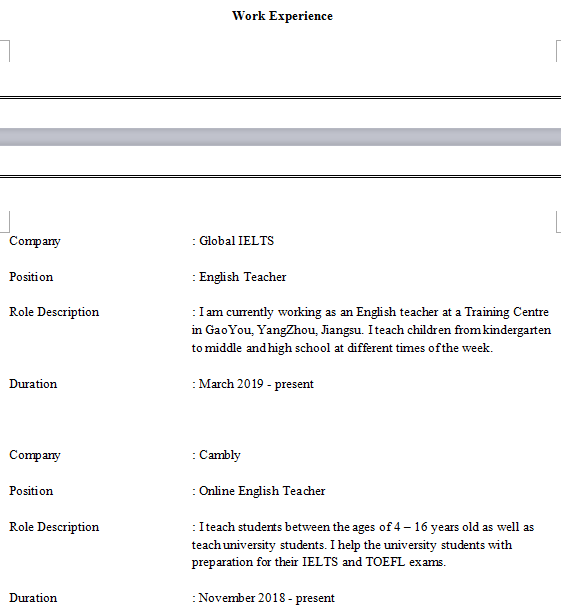Click the first Company label

click(x=35, y=241)
